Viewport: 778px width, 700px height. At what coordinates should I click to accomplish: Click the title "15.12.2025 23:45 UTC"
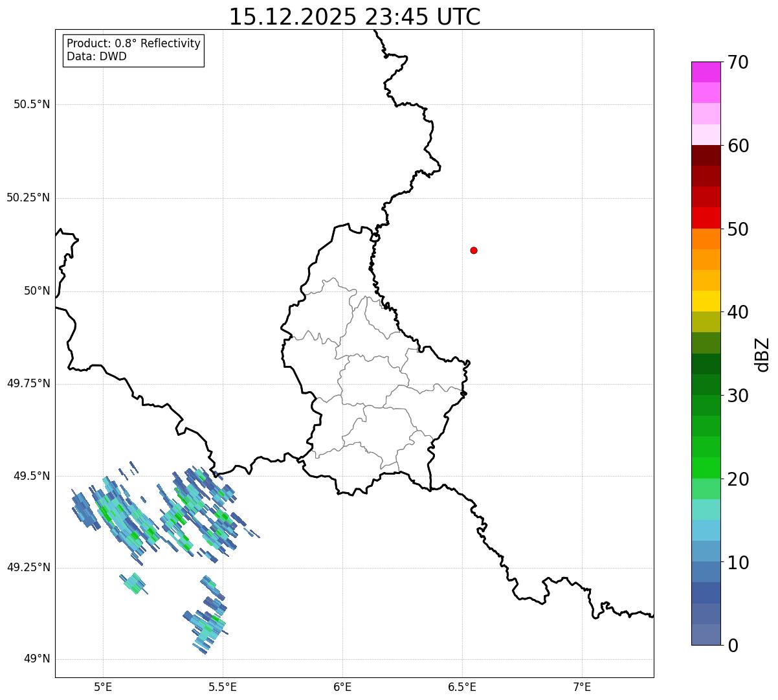click(355, 17)
